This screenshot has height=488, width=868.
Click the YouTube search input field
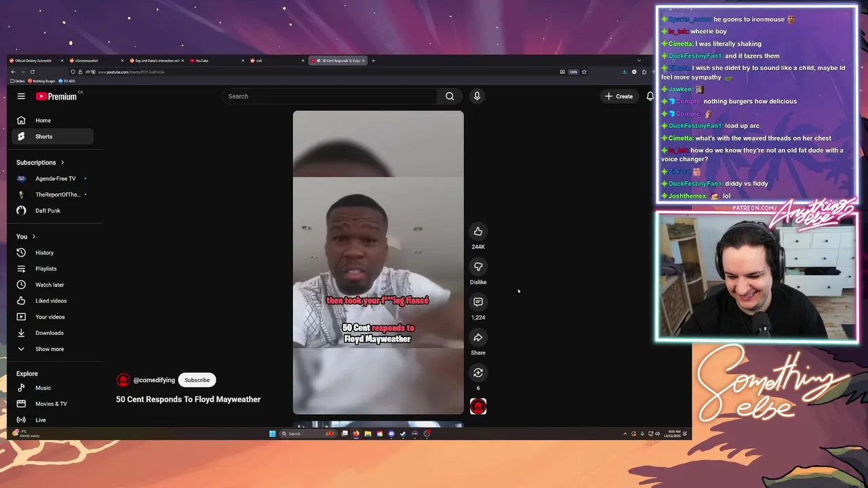tap(330, 96)
